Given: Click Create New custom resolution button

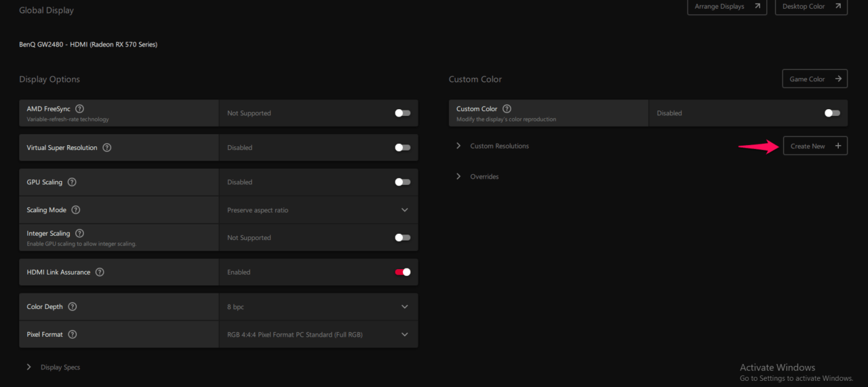Looking at the screenshot, I should (x=815, y=146).
